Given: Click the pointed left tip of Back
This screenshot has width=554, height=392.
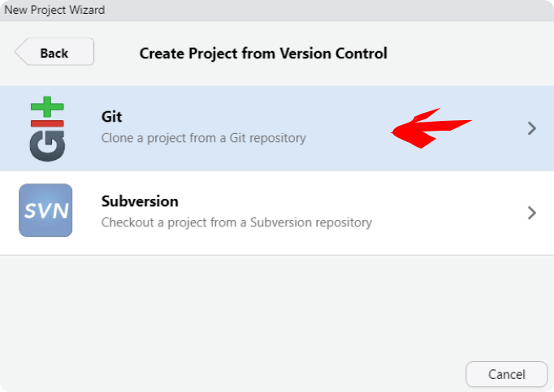Looking at the screenshot, I should [20, 52].
